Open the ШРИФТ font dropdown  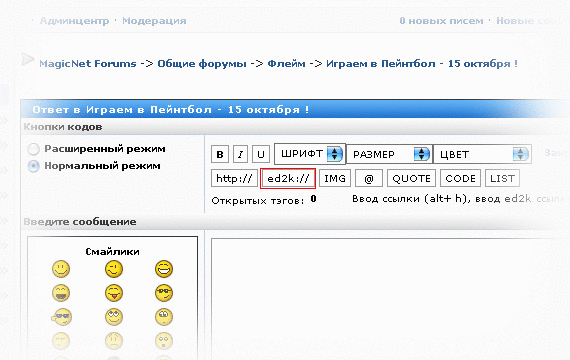(x=310, y=154)
